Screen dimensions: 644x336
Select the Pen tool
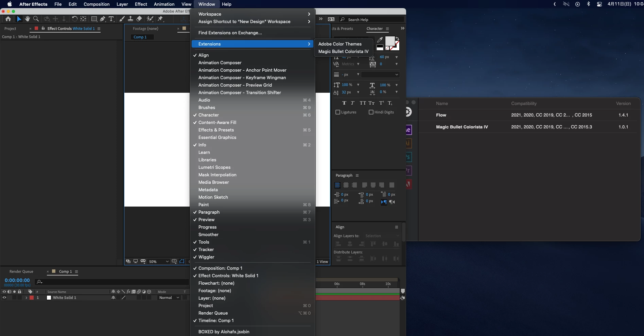click(103, 19)
